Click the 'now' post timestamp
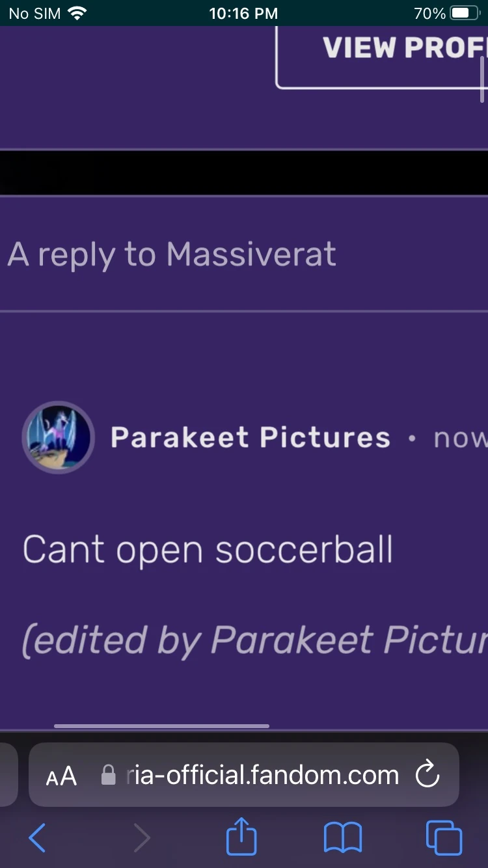Screen dimensions: 488x868 pyautogui.click(x=461, y=439)
